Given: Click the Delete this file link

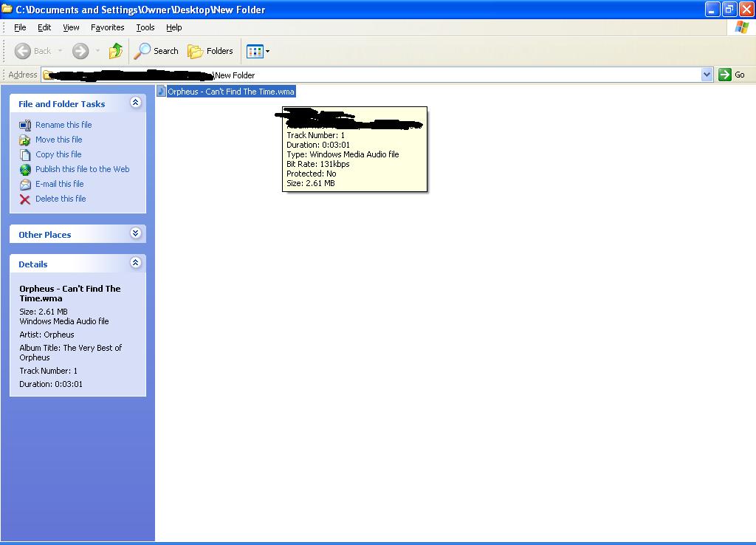Looking at the screenshot, I should pos(61,199).
